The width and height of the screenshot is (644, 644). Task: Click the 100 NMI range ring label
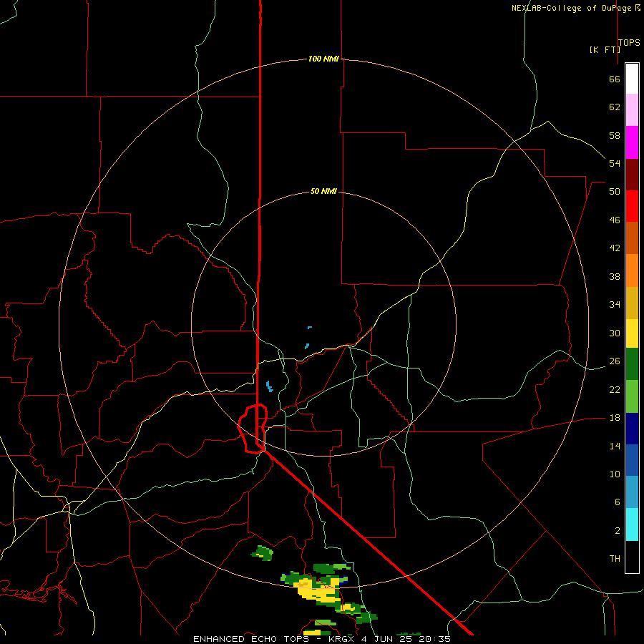point(323,59)
